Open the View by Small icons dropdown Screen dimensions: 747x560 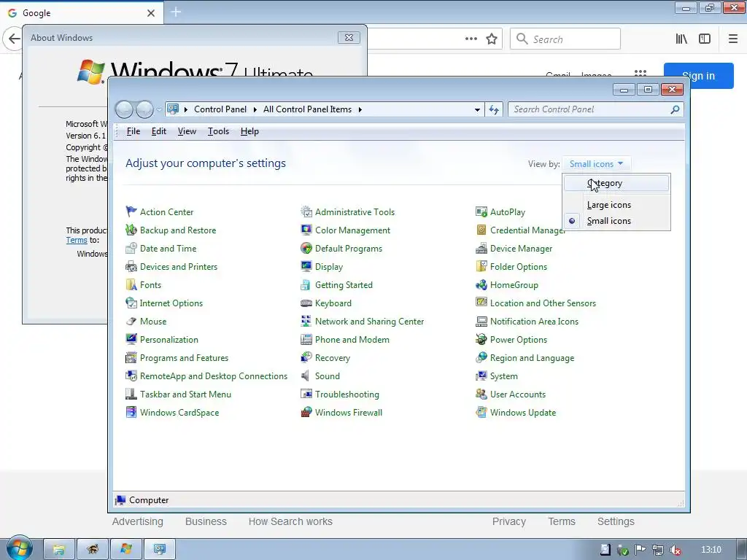pos(597,164)
